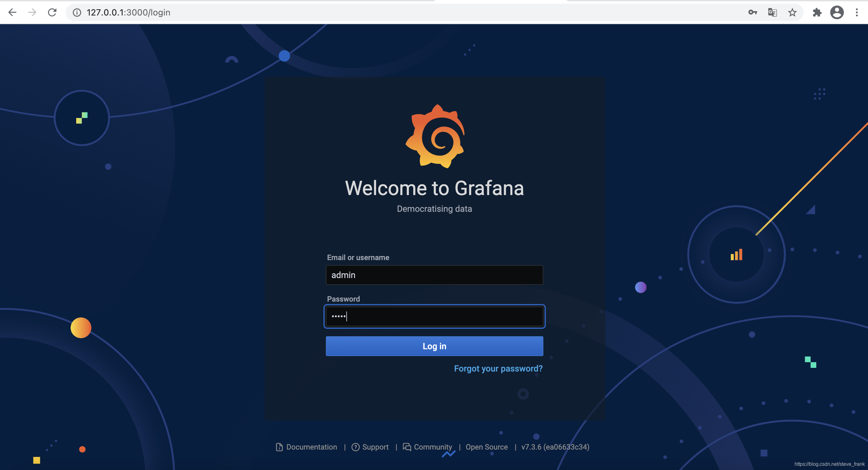Click the Democratising data subtitle
Image resolution: width=868 pixels, height=470 pixels.
tap(434, 209)
